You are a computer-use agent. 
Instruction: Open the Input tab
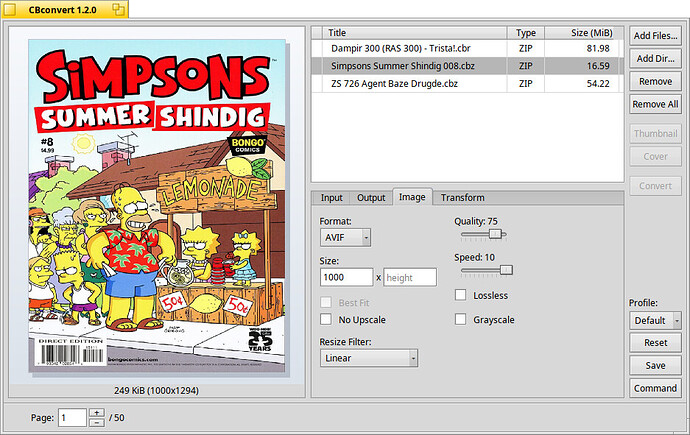click(x=331, y=198)
